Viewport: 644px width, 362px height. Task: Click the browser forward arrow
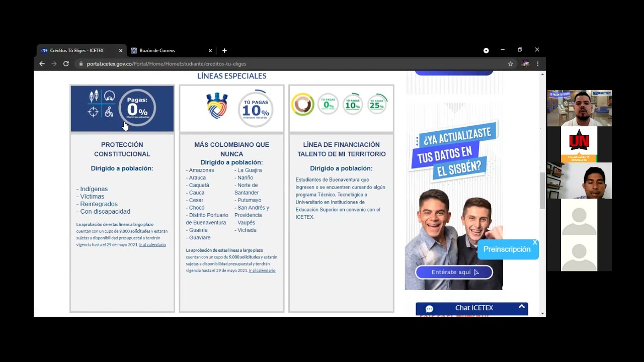pyautogui.click(x=54, y=64)
